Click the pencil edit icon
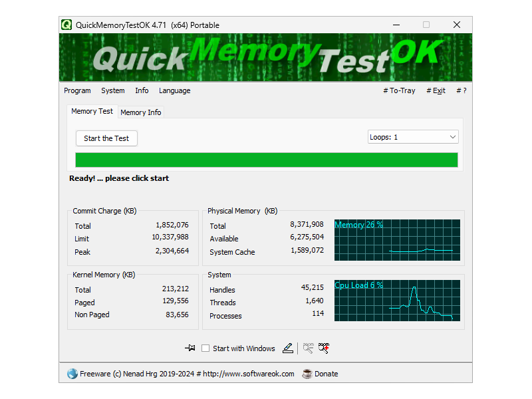The image size is (532, 399). point(287,348)
